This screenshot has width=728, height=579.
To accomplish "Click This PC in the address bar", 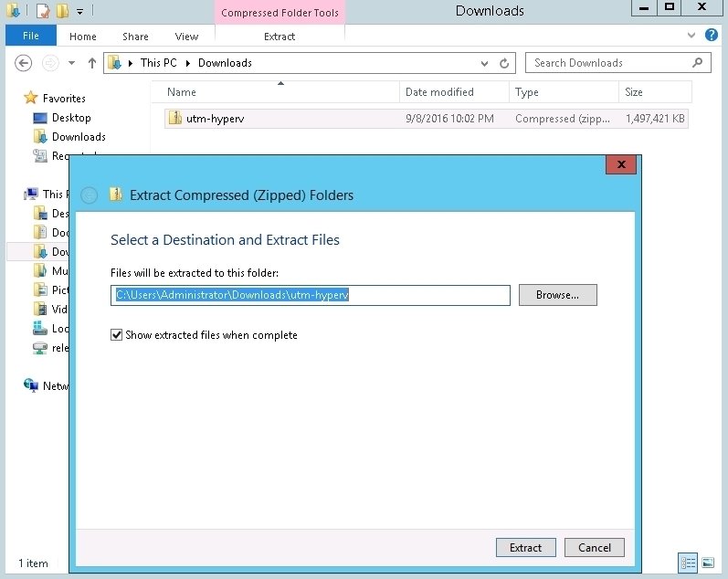I will pos(159,63).
